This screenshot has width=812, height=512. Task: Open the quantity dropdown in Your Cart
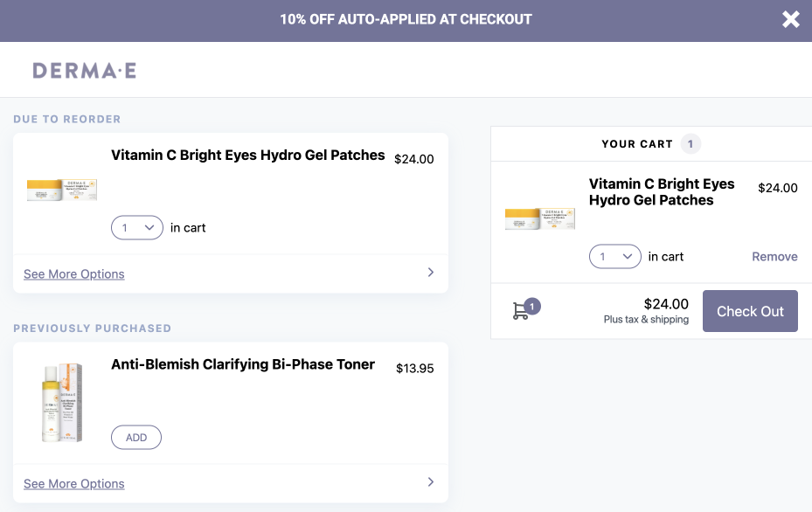point(614,256)
